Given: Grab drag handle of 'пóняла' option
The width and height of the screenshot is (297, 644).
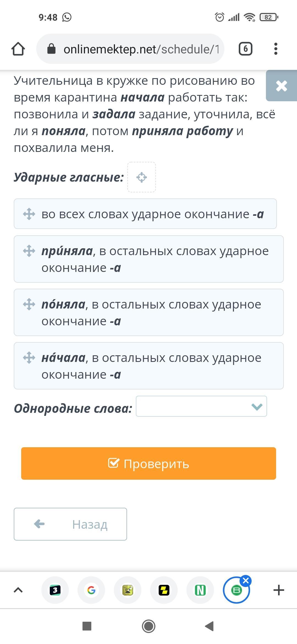Looking at the screenshot, I should [x=29, y=304].
